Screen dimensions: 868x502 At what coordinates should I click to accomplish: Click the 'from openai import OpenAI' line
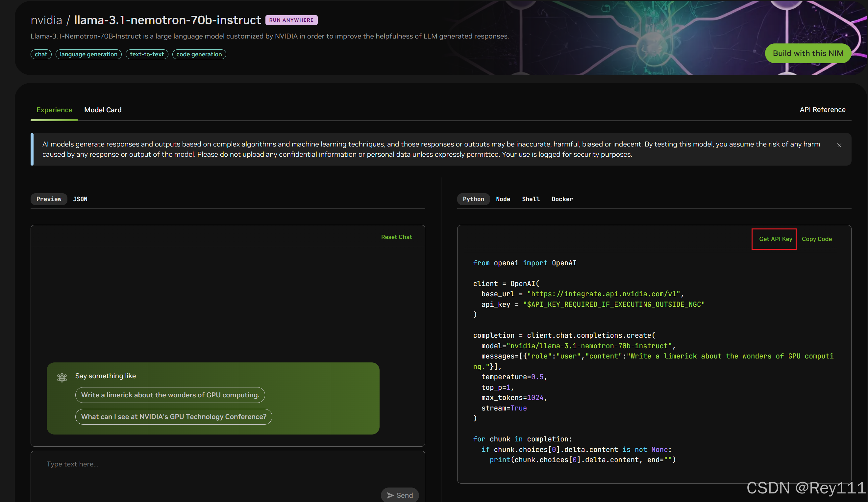(x=525, y=263)
